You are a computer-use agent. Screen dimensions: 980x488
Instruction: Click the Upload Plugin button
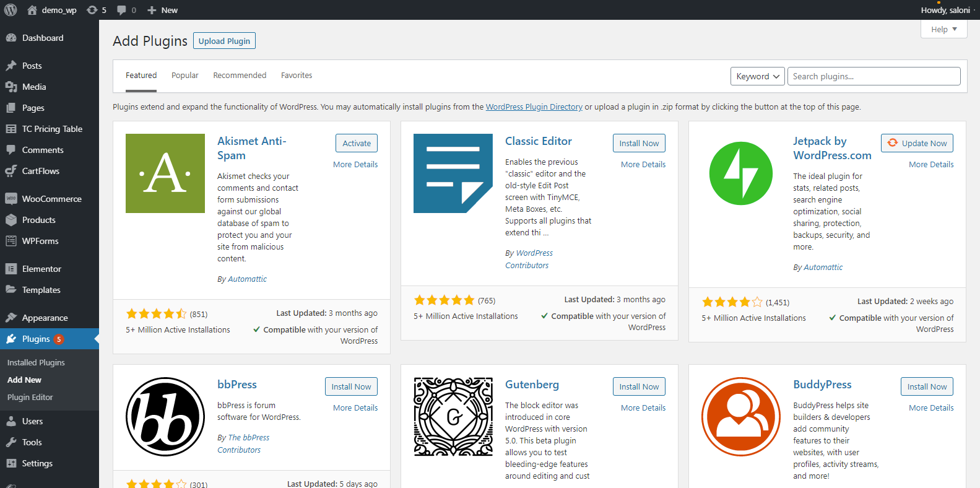[x=224, y=41]
